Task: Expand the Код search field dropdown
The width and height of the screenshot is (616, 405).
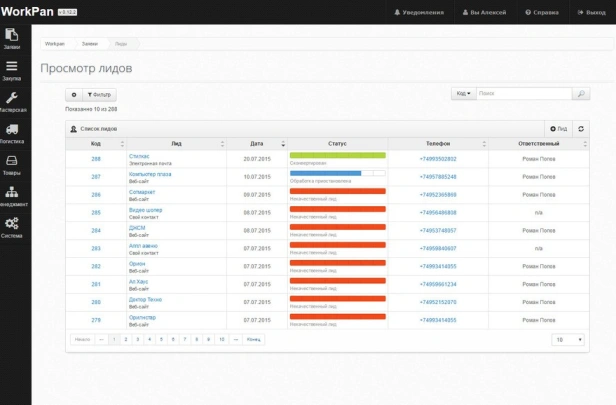Action: click(462, 94)
